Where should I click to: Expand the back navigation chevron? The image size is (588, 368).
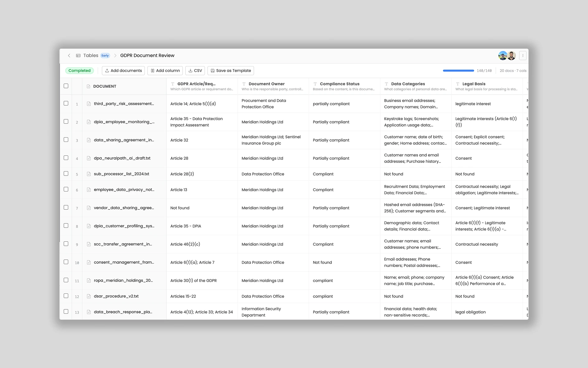[x=69, y=55]
